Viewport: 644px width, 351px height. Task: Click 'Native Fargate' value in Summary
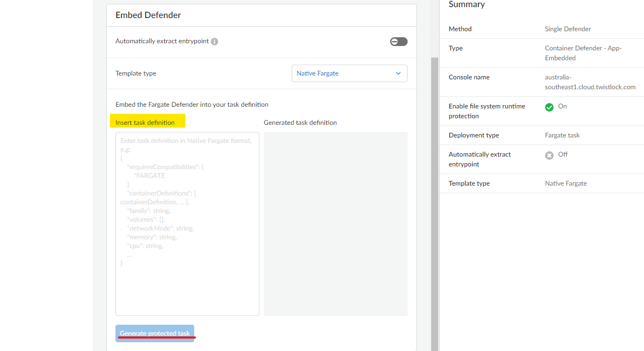tap(566, 183)
